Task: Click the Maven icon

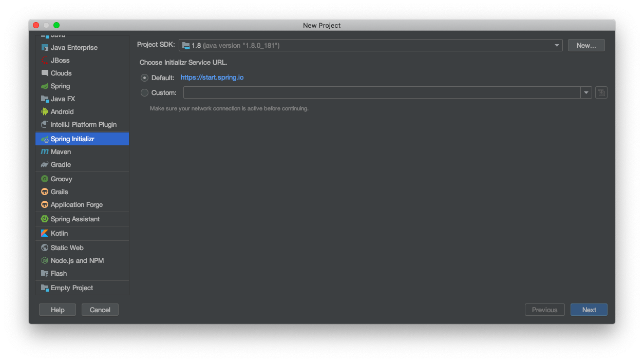Action: 45,152
